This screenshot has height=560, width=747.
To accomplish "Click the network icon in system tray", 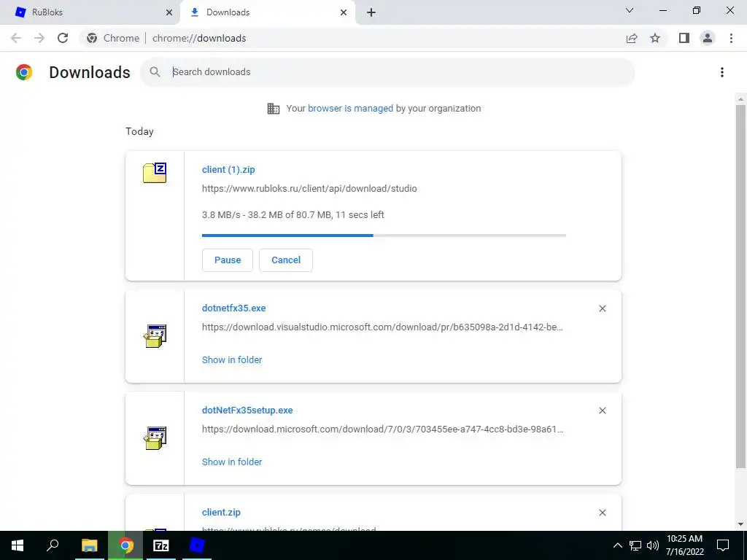I will [x=635, y=545].
